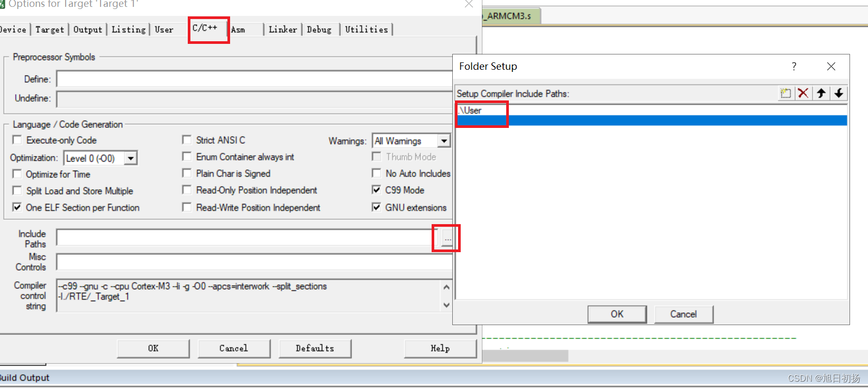Move the include path down
The width and height of the screenshot is (868, 388).
(839, 94)
